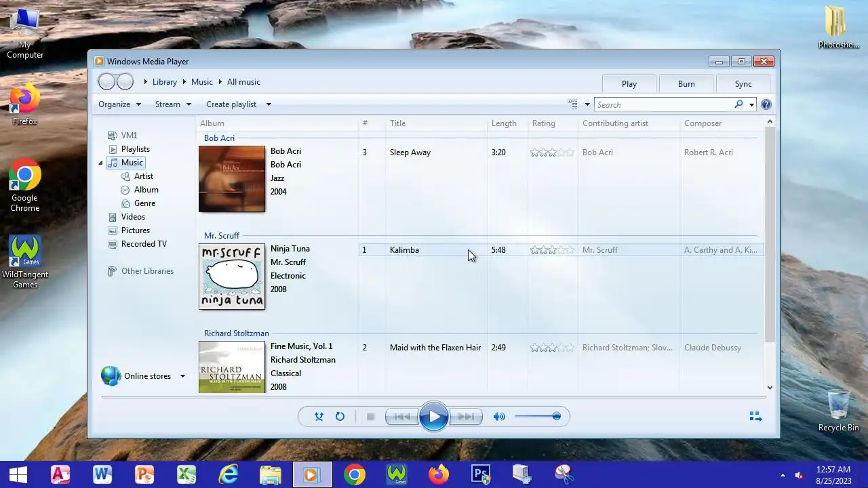
Task: Switch to Now Playing view icon
Action: (x=755, y=416)
